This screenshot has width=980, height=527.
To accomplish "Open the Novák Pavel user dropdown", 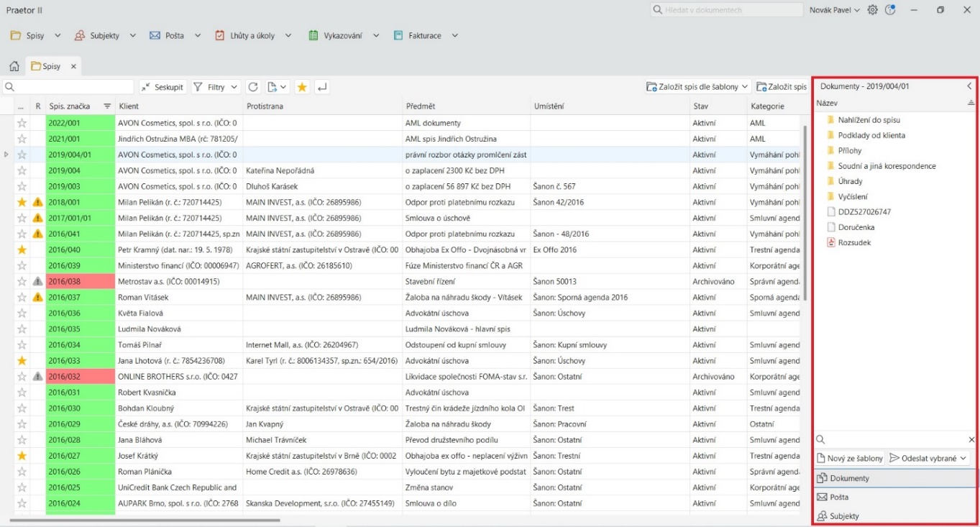I will pos(834,10).
